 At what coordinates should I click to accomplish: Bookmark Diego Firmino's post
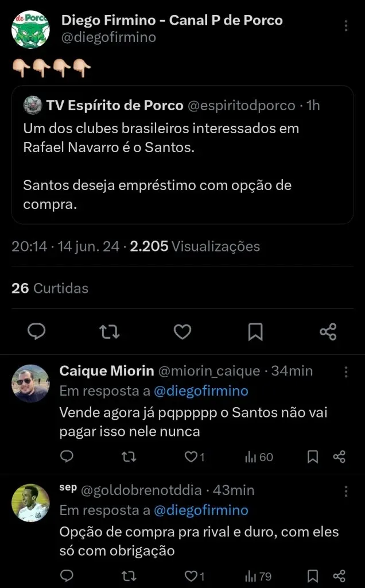[255, 332]
